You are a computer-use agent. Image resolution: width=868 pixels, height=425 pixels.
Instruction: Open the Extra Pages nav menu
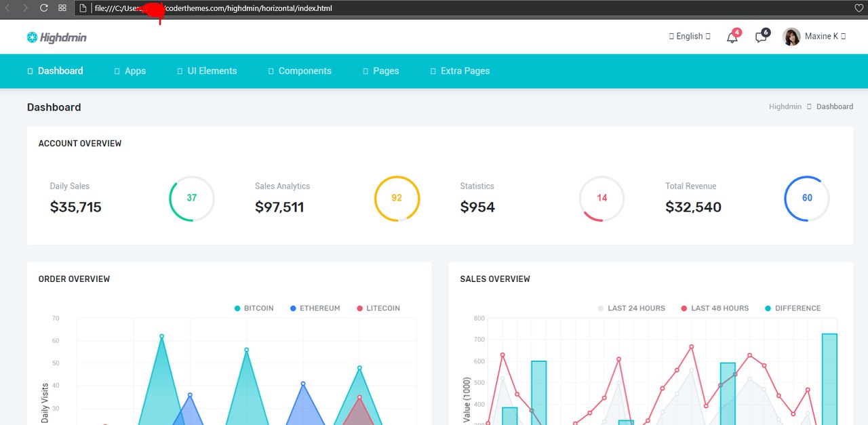[x=460, y=70]
